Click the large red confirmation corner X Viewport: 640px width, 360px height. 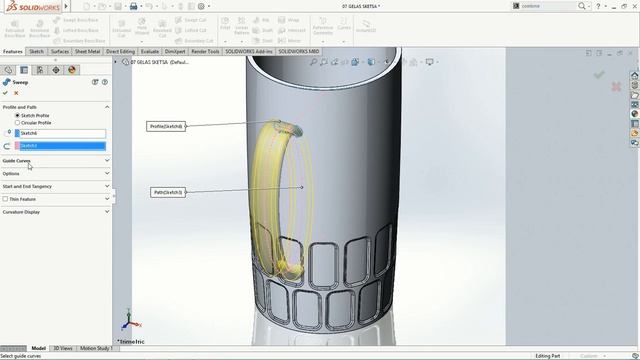pos(616,87)
